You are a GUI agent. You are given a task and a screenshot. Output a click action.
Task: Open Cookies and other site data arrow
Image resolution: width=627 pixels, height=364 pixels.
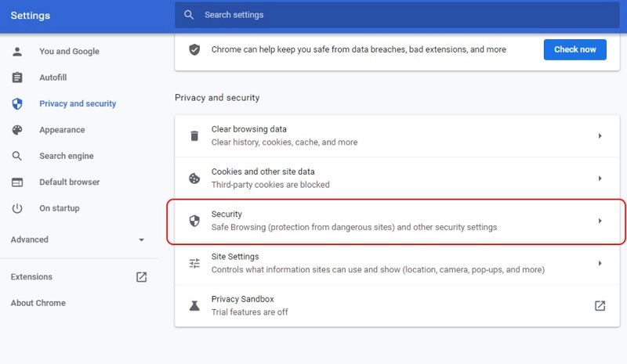pyautogui.click(x=600, y=178)
